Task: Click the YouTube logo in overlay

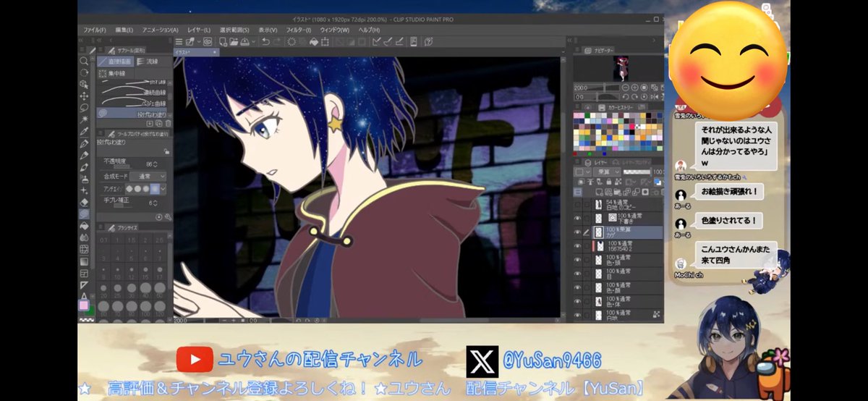Action: (x=195, y=360)
